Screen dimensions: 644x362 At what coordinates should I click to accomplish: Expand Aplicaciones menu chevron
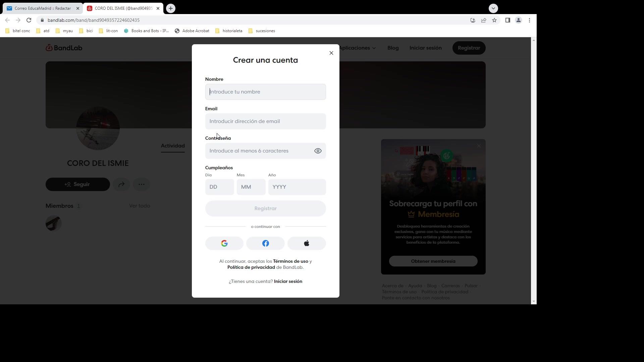(x=374, y=48)
